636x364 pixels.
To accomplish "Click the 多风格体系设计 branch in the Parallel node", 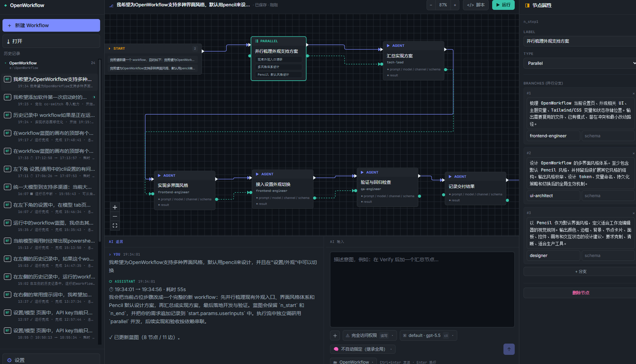I will [x=279, y=67].
